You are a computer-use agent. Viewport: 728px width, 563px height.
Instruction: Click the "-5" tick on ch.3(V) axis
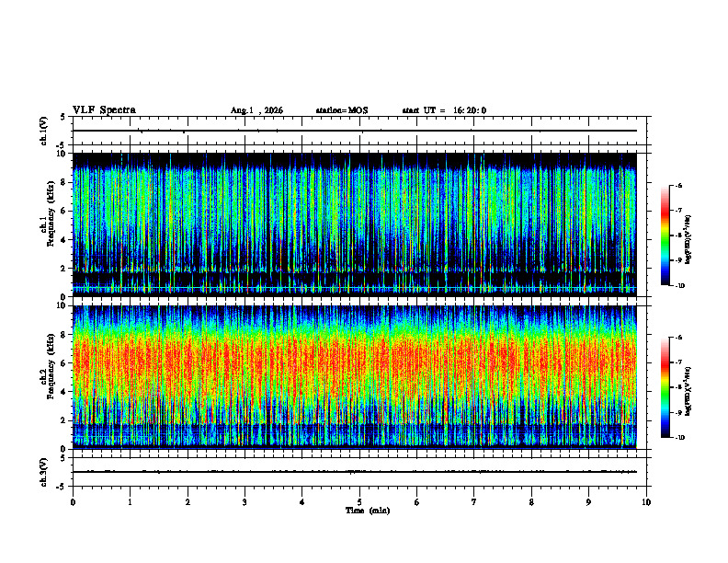pos(62,487)
